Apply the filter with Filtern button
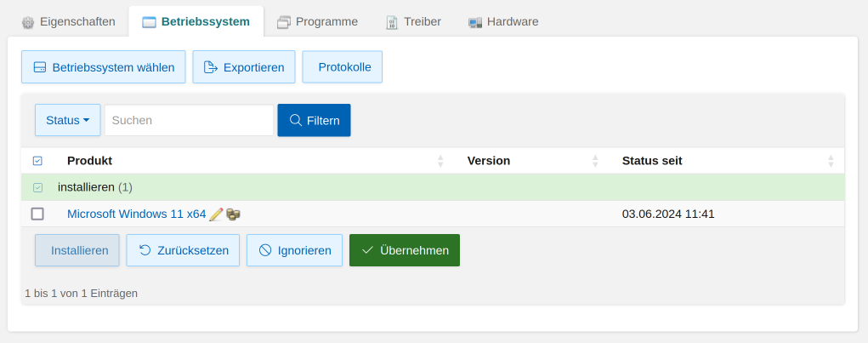This screenshot has height=343, width=868. click(x=314, y=120)
